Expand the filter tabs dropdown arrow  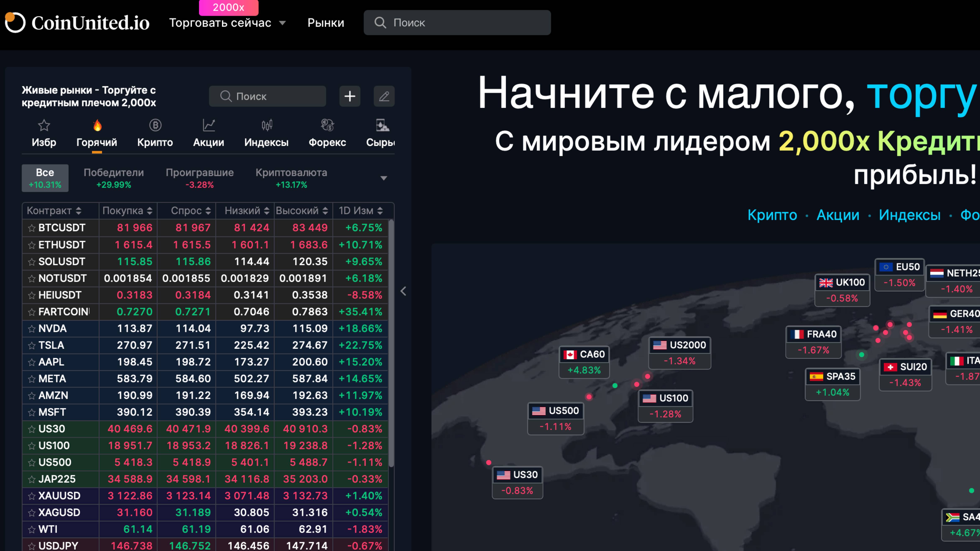tap(384, 178)
